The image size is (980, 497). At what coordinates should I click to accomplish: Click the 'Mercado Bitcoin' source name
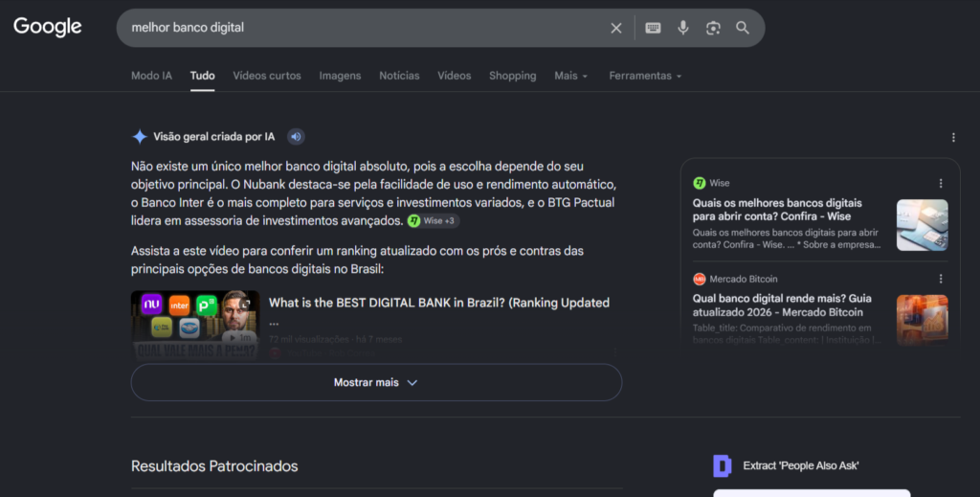[x=744, y=279]
